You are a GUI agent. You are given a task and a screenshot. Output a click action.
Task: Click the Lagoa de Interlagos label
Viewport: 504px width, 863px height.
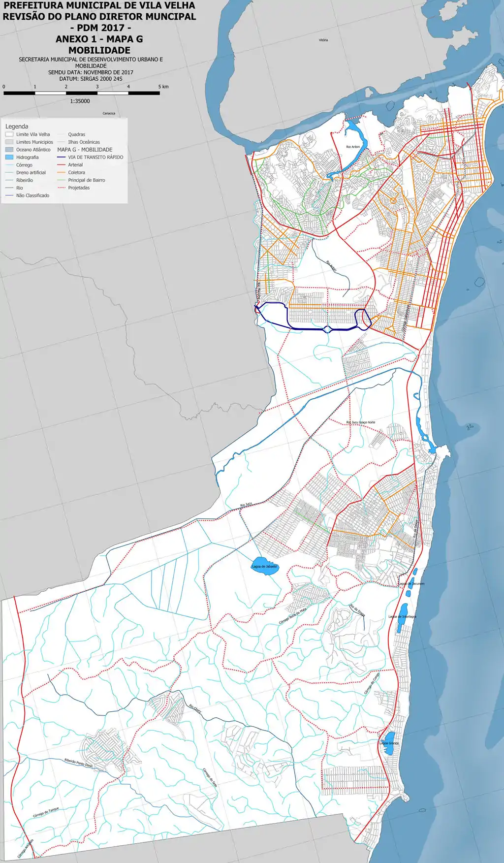pos(402,616)
